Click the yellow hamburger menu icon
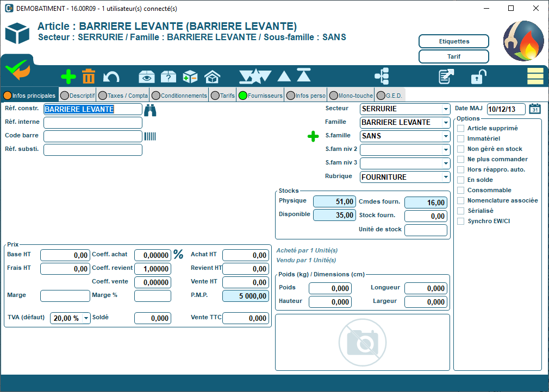Viewport: 549px width, 392px height. 535,76
